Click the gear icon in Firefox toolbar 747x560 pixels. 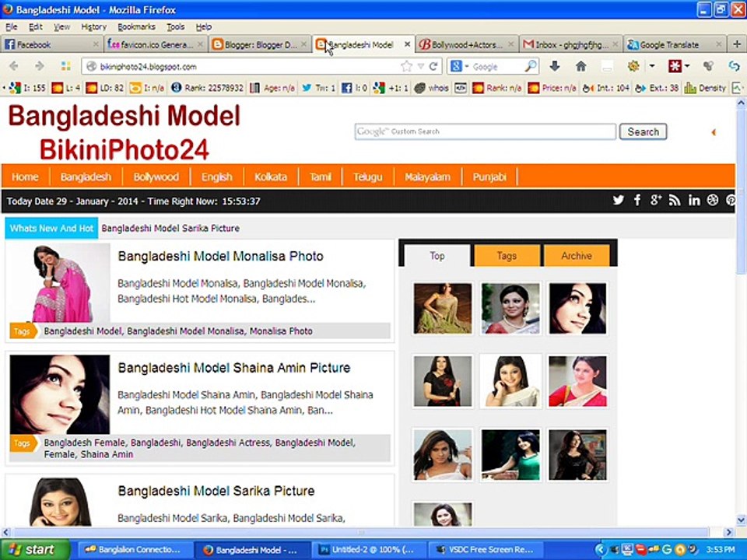pyautogui.click(x=633, y=66)
